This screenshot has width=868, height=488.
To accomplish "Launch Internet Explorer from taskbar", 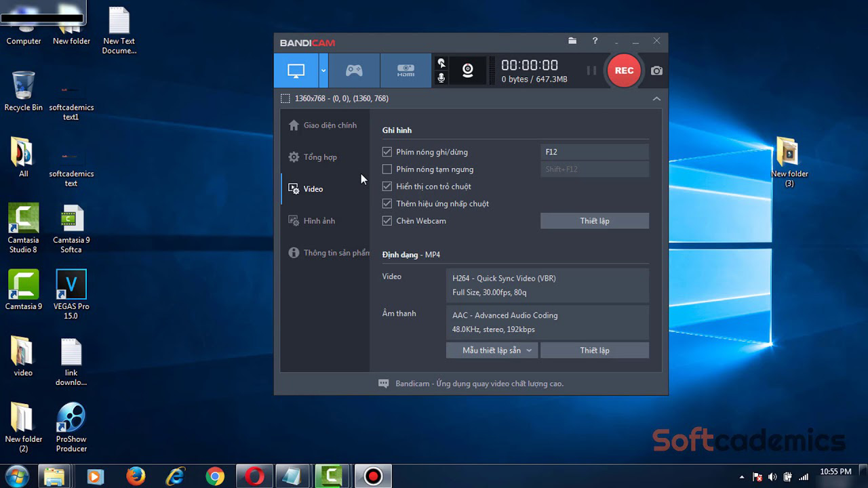I will point(176,476).
